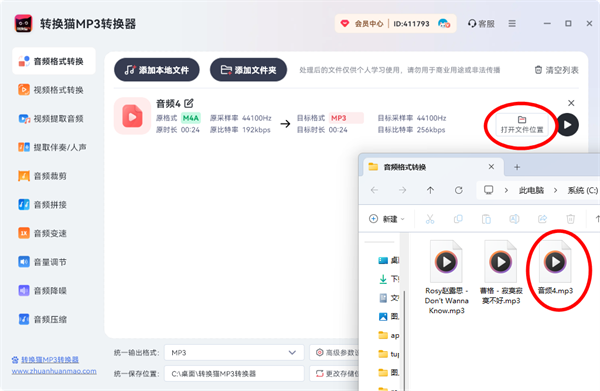Viewport: 600px width, 391px height.
Task: Click the 音频降噪 sidebar icon
Action: tap(24, 290)
